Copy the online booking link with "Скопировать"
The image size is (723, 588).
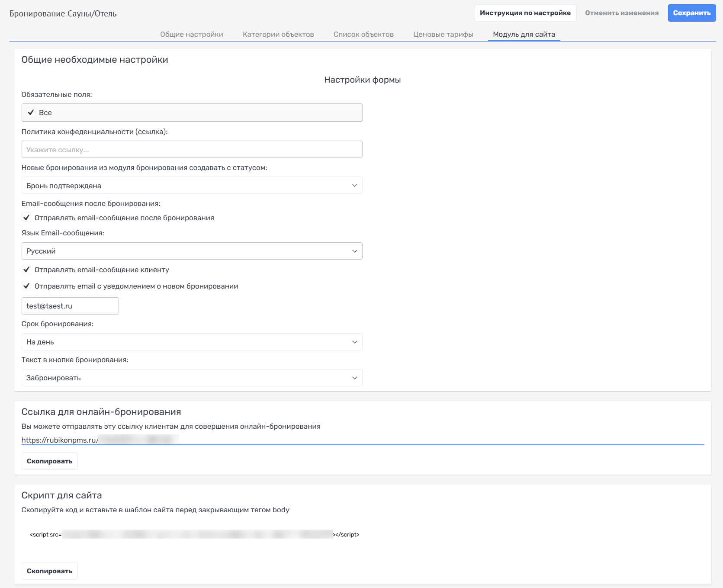[x=50, y=461]
